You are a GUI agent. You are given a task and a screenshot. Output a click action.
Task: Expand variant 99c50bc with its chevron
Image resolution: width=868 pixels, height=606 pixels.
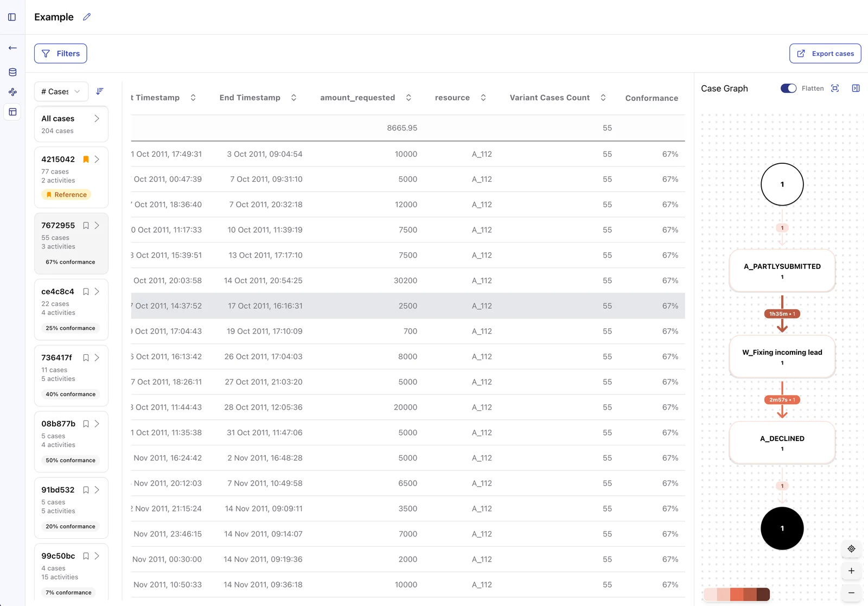(x=97, y=556)
